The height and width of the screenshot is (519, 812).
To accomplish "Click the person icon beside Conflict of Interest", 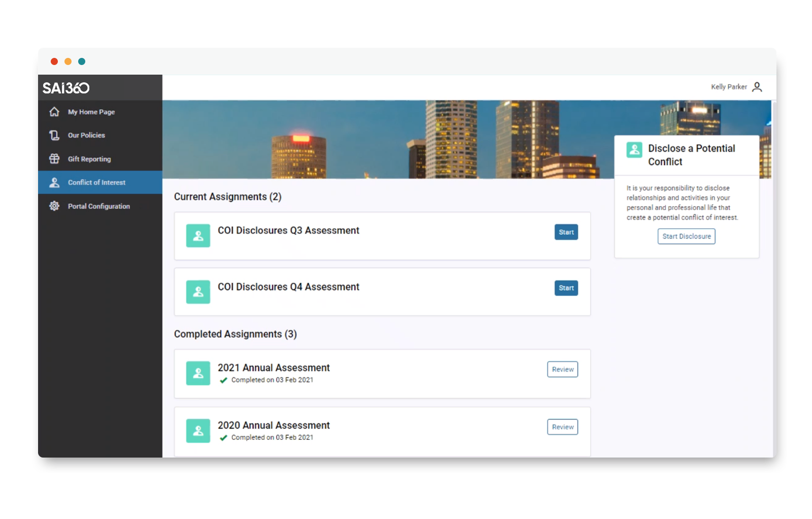I will click(54, 182).
